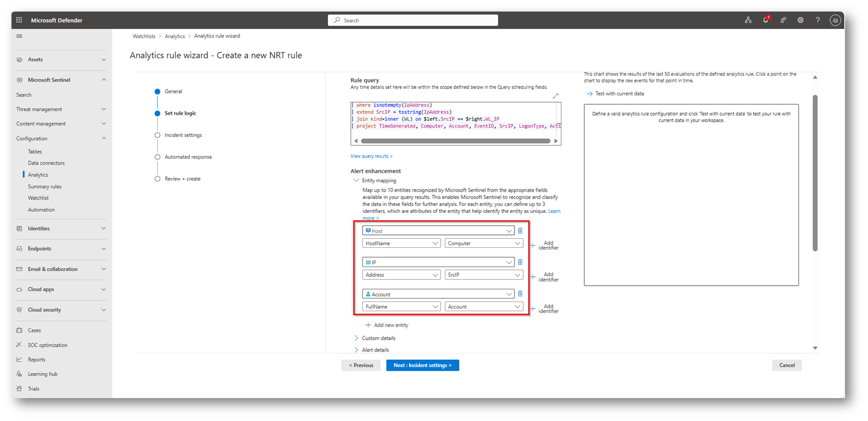Delete the Host entity mapping
The width and height of the screenshot is (868, 421).
(x=520, y=231)
